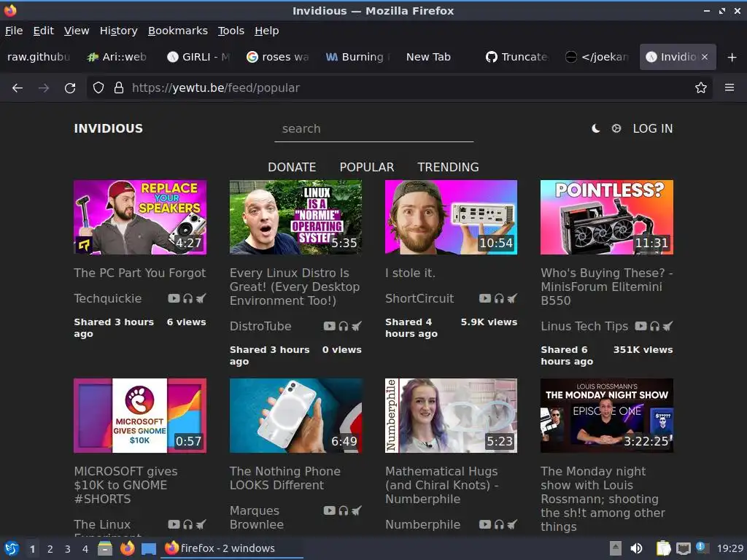Open 'POINTLESS?' video thumbnail
Image resolution: width=747 pixels, height=560 pixels.
(607, 217)
